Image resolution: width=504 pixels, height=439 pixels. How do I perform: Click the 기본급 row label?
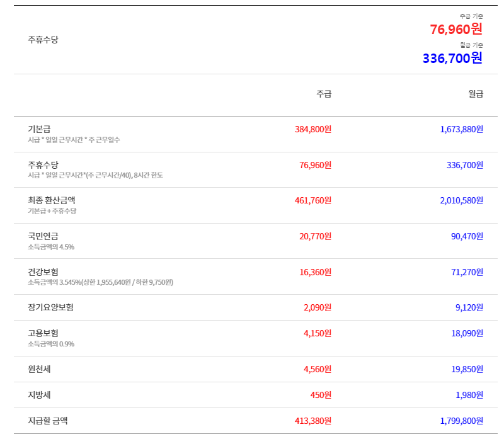(x=39, y=129)
